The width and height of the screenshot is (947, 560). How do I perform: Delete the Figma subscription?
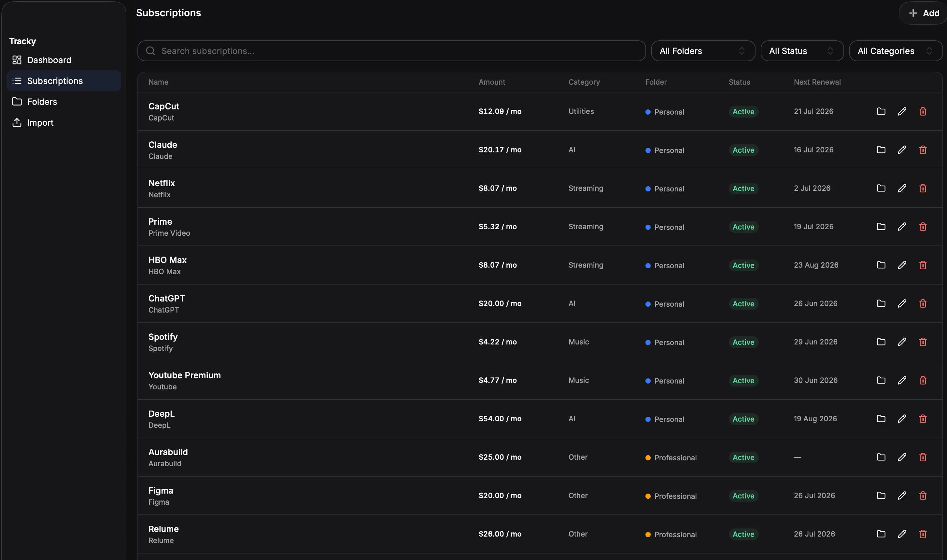click(923, 496)
